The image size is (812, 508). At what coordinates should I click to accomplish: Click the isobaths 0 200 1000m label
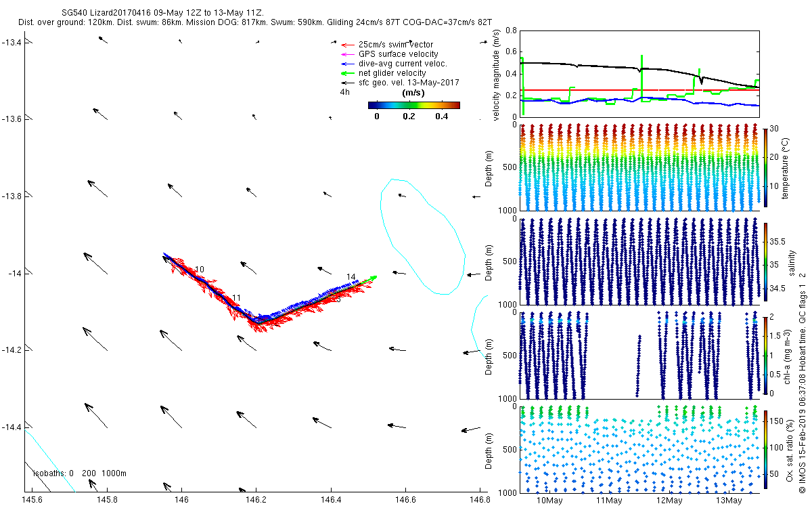(80, 473)
